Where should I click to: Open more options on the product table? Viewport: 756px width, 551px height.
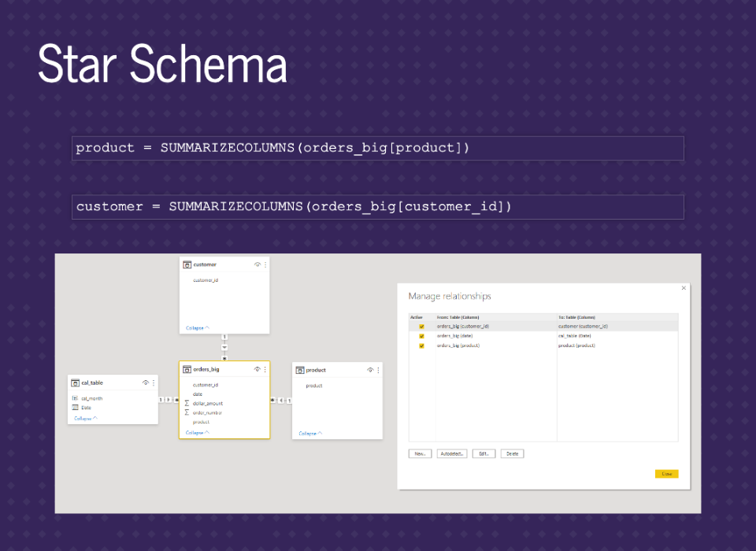click(x=378, y=370)
